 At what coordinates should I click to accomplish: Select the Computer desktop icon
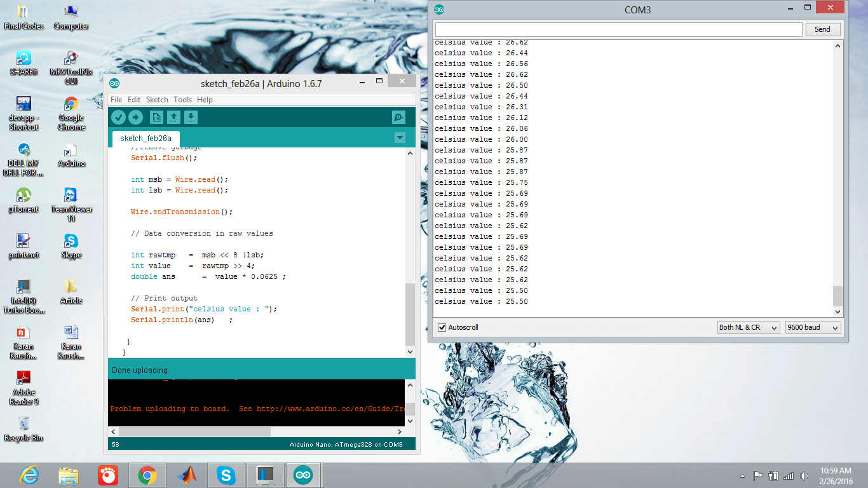pyautogui.click(x=71, y=18)
